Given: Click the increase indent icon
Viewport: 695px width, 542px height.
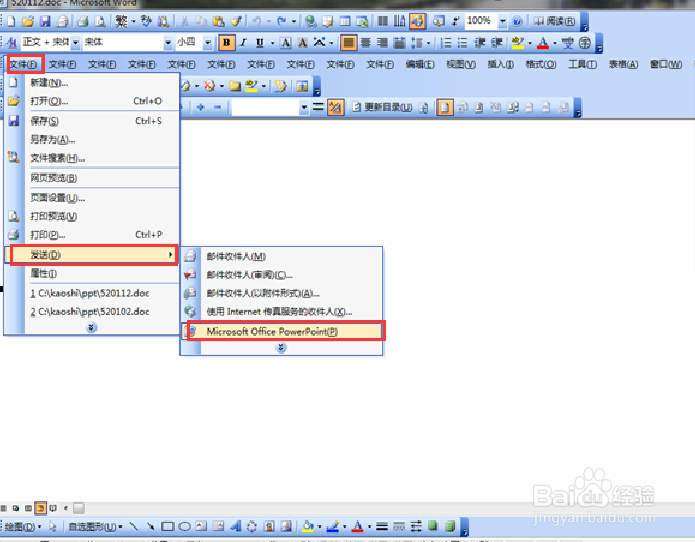Looking at the screenshot, I should pos(497,43).
